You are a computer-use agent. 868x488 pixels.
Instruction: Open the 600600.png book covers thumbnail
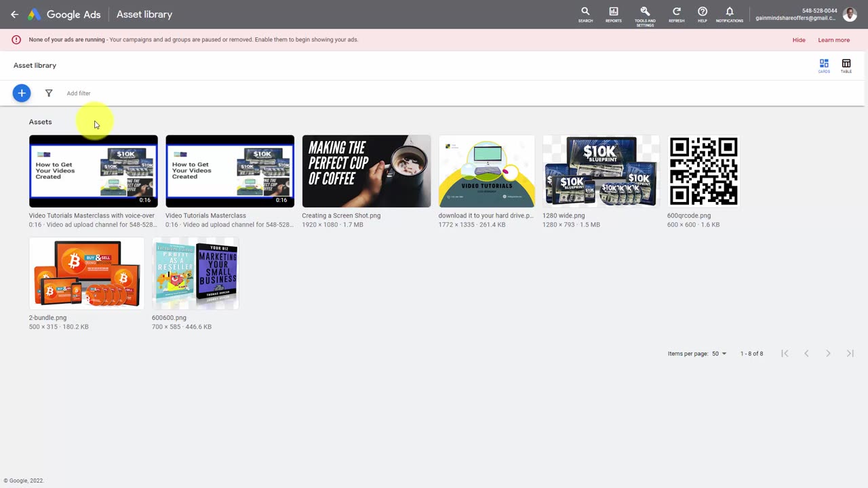195,273
